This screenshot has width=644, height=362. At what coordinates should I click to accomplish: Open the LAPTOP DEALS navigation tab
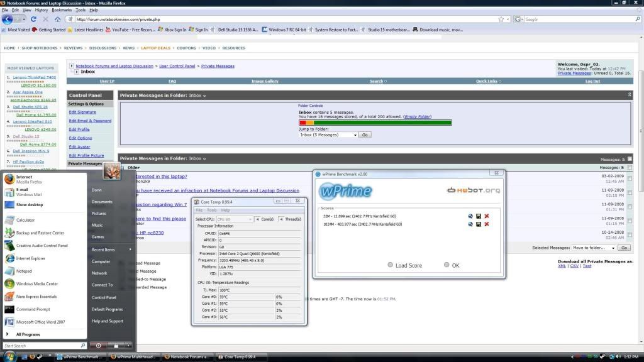156,48
